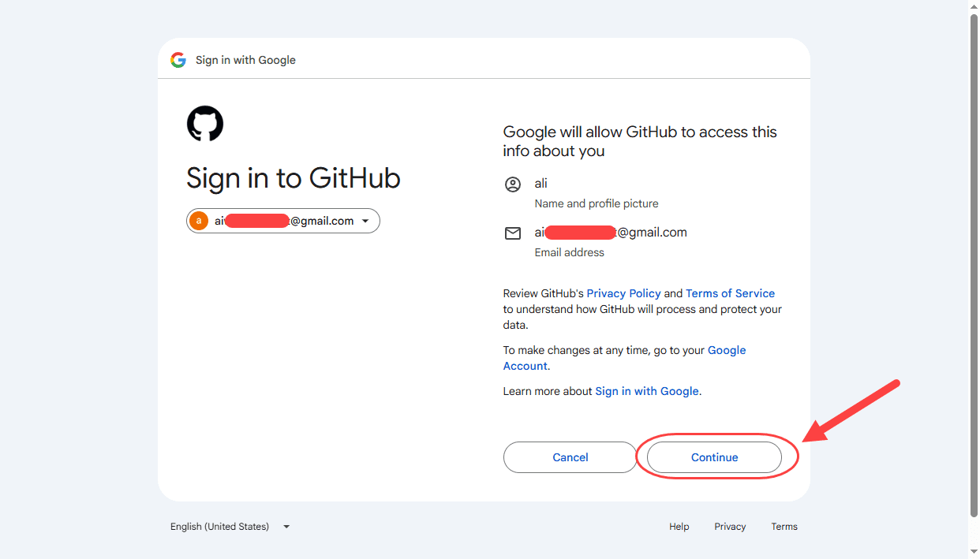This screenshot has height=559, width=980.
Task: Click the 'Sign in with Google' header text
Action: point(245,60)
